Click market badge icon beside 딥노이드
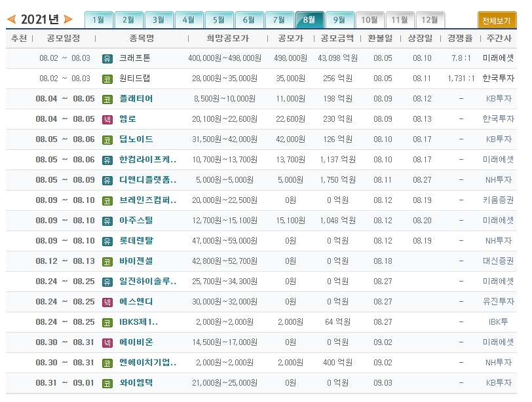 click(107, 140)
